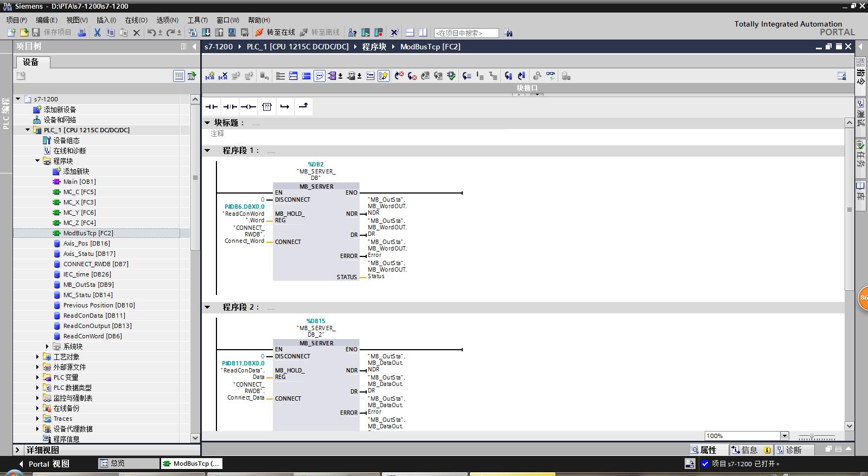Download the program to the device
The image size is (868, 476).
(206, 33)
